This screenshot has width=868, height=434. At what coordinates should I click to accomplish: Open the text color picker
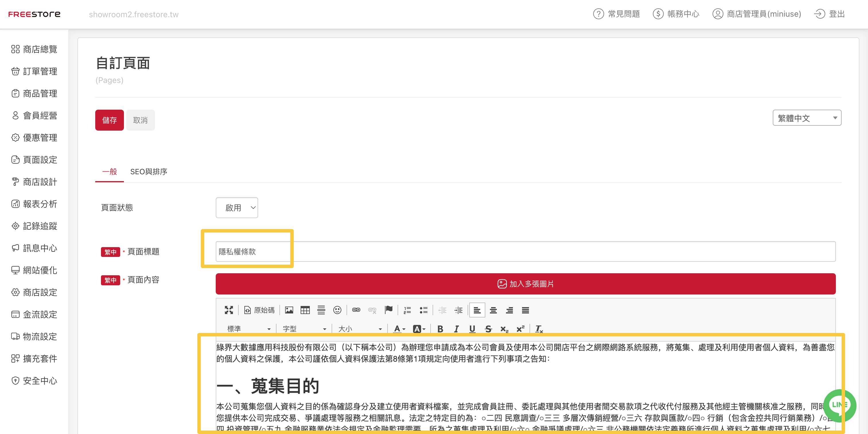coord(399,329)
